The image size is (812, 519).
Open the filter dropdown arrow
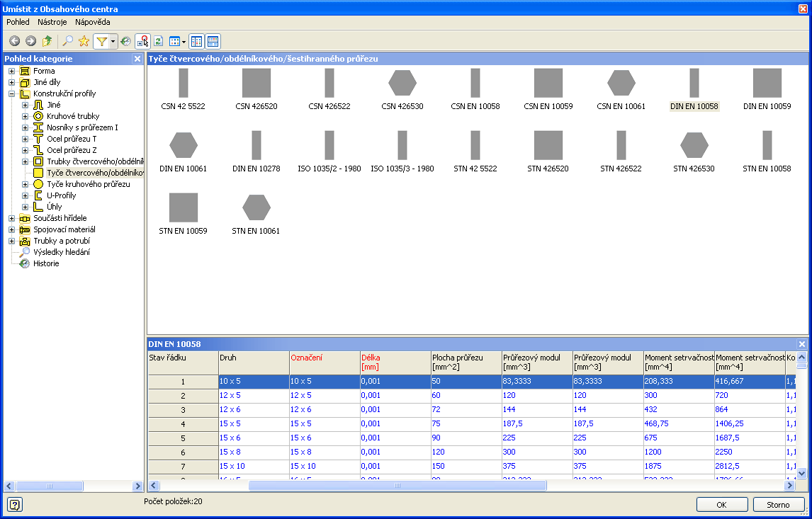point(113,42)
